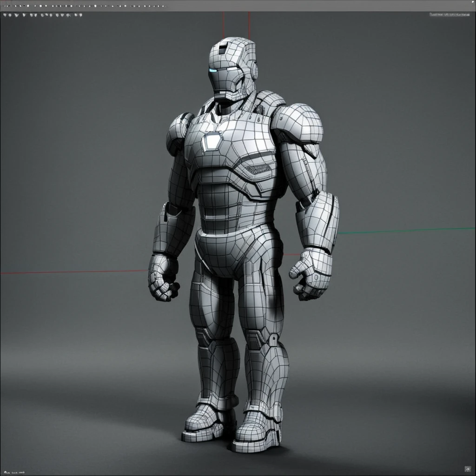Screen dimensions: 476x476
Task: Click the status text in the bottom-left corner
Action: [14, 472]
